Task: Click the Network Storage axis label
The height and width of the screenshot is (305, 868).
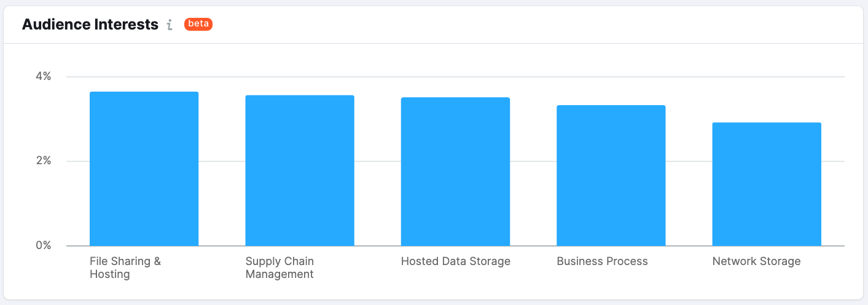Action: click(756, 261)
